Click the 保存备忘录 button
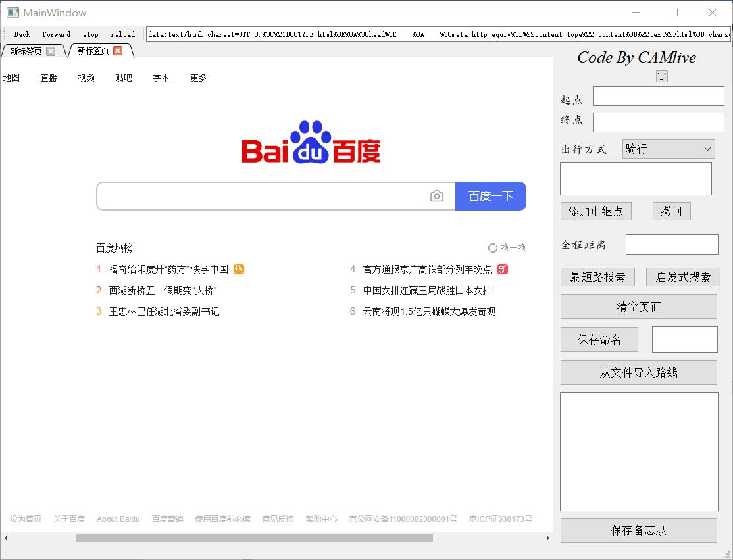Viewport: 733px width, 560px height. [x=638, y=530]
